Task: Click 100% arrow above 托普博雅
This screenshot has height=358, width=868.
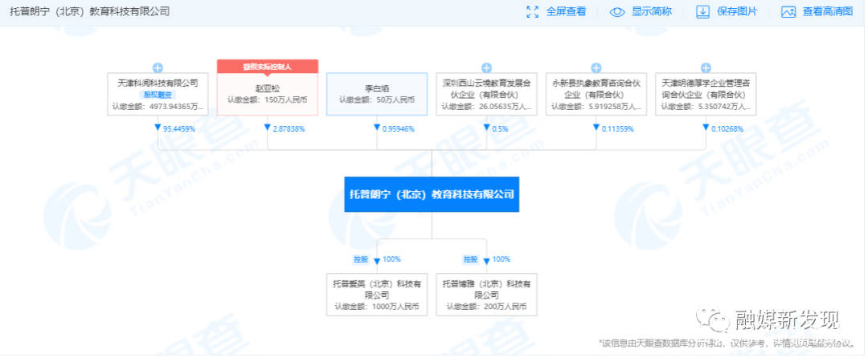Action: point(486,260)
